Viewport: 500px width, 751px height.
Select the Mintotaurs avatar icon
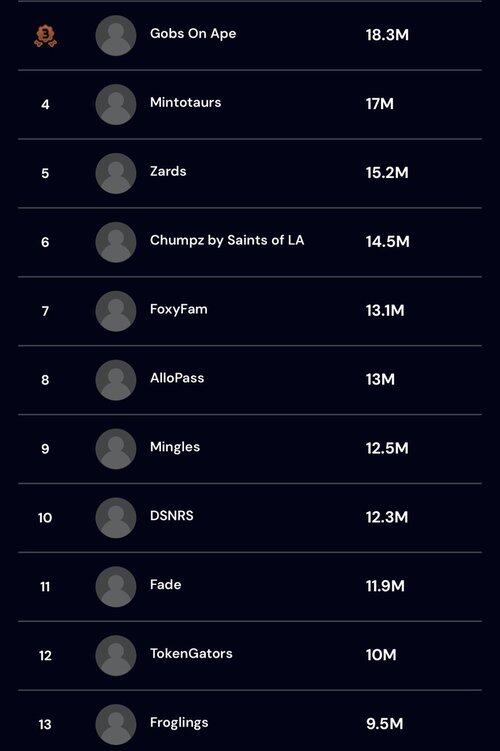pos(116,104)
